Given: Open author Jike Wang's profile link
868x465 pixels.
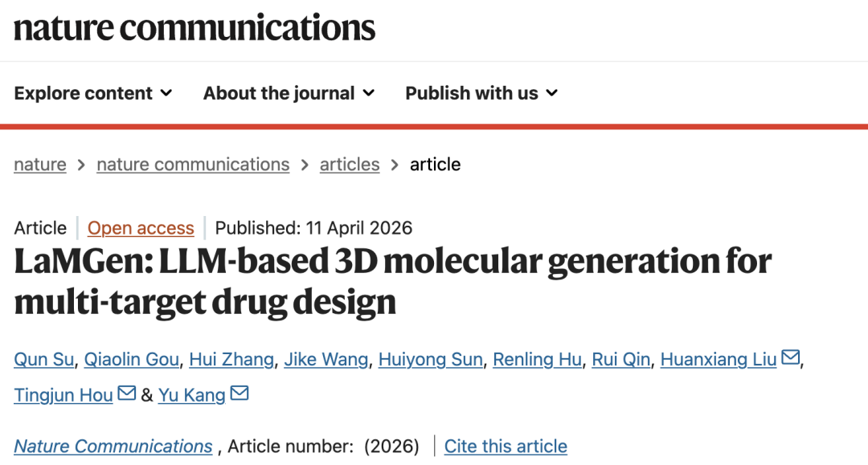Looking at the screenshot, I should [x=326, y=359].
